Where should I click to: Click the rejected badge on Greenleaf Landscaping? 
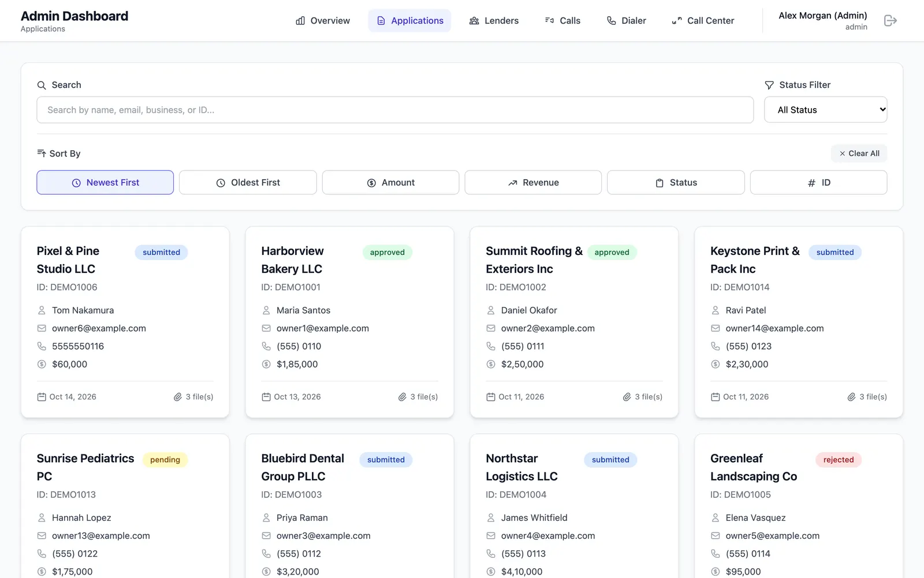(x=839, y=460)
